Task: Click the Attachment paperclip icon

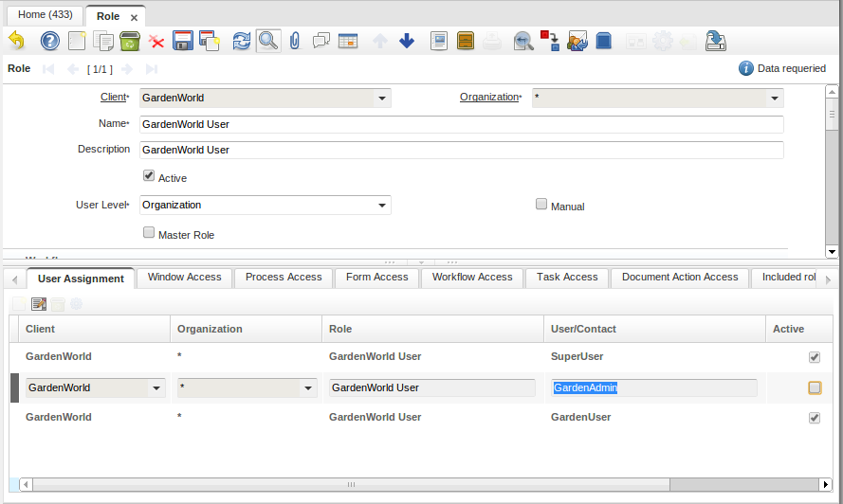Action: (x=295, y=41)
